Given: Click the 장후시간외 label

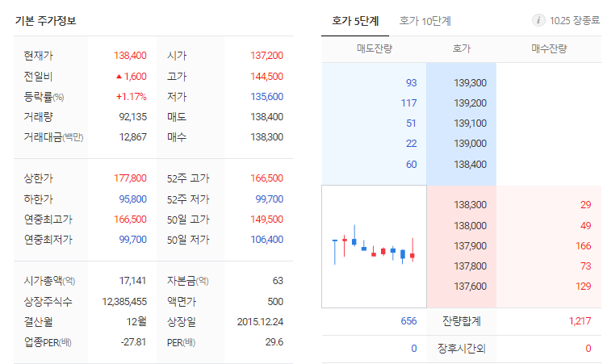Looking at the screenshot, I should [462, 349].
